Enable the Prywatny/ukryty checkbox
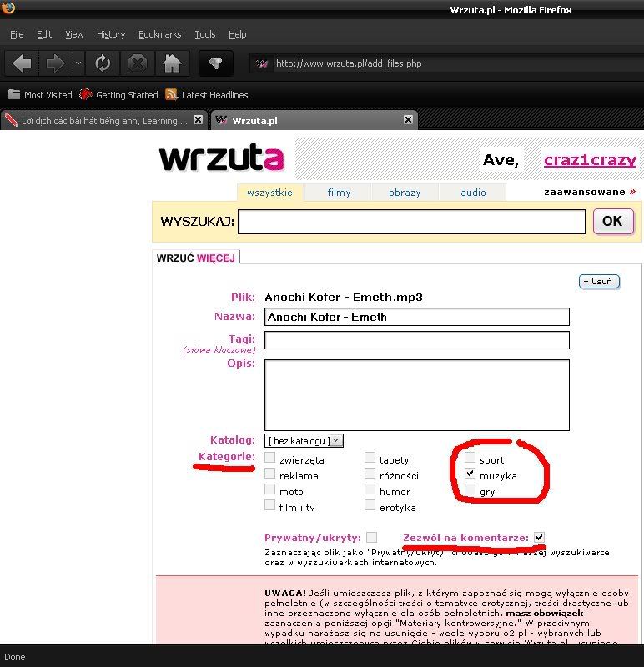644x667 pixels. point(371,537)
